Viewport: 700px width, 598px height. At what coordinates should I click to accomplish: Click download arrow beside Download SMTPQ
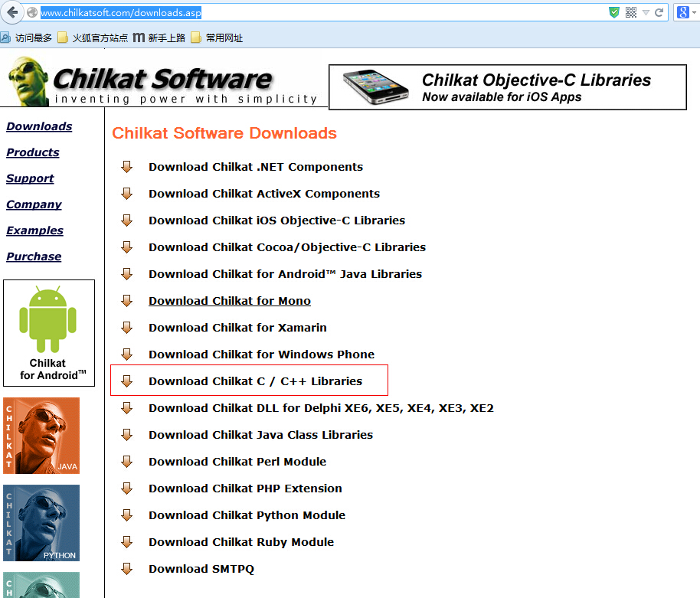pyautogui.click(x=127, y=569)
